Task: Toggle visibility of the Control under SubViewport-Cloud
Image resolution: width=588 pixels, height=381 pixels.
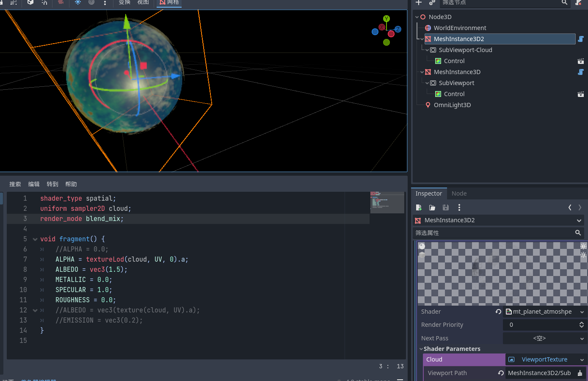Action: (580, 61)
